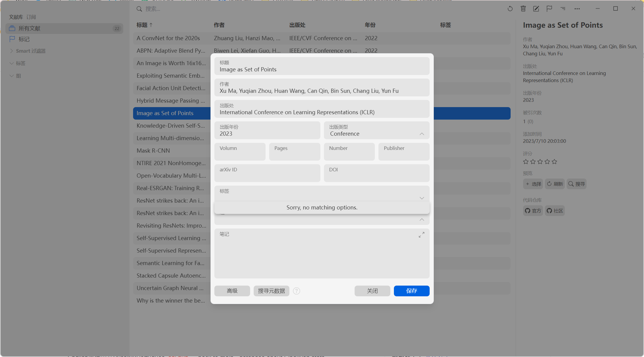
Task: Click the refresh icon in the top toolbar
Action: pyautogui.click(x=510, y=9)
